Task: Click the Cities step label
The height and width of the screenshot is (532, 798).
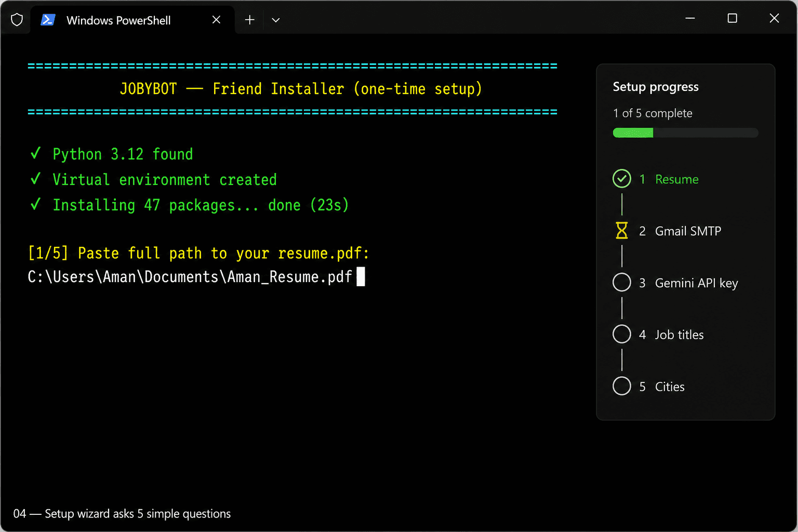Action: pos(670,387)
